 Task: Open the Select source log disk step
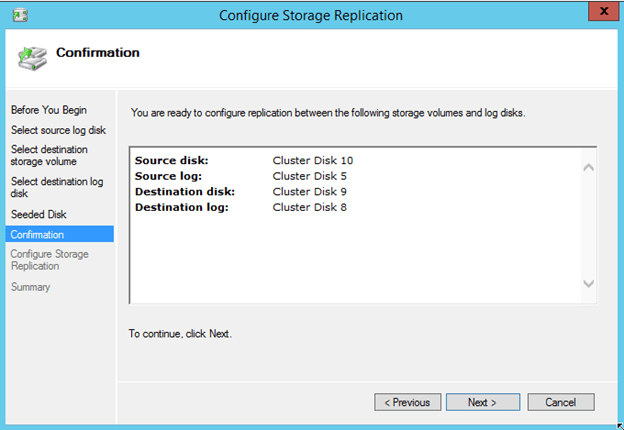[58, 130]
